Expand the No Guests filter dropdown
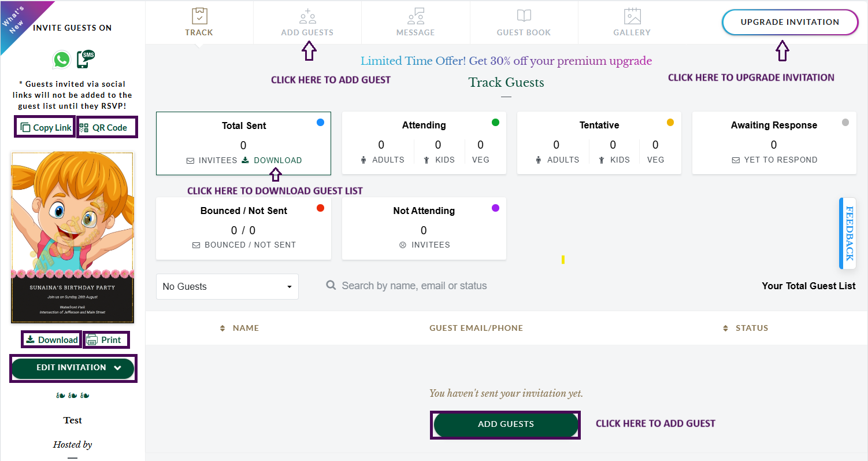868x461 pixels. click(x=227, y=286)
